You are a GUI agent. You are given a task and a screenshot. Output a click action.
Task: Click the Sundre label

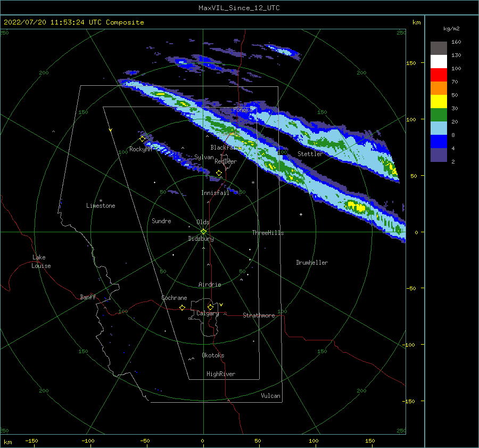(x=161, y=221)
